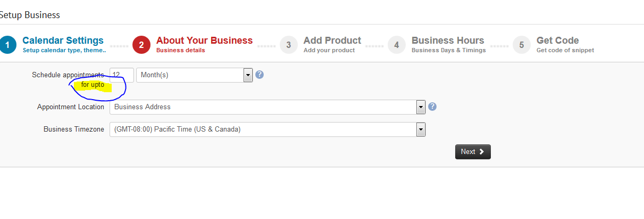Open help icon beside Month(s) dropdown
Screen dimensions: 644x219
[x=260, y=75]
